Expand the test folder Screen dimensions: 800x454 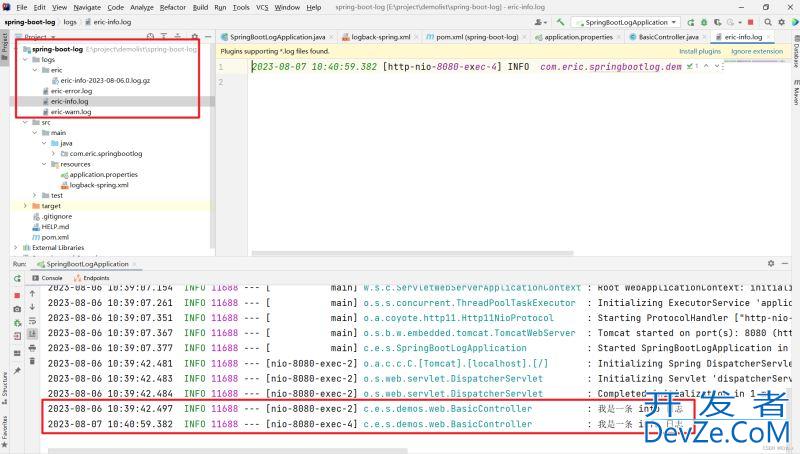(x=35, y=195)
